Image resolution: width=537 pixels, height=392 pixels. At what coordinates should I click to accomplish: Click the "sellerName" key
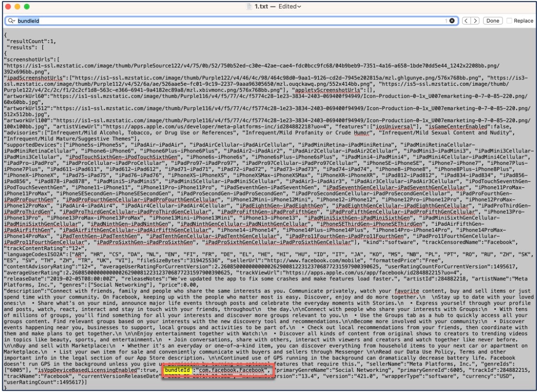coord(386,364)
